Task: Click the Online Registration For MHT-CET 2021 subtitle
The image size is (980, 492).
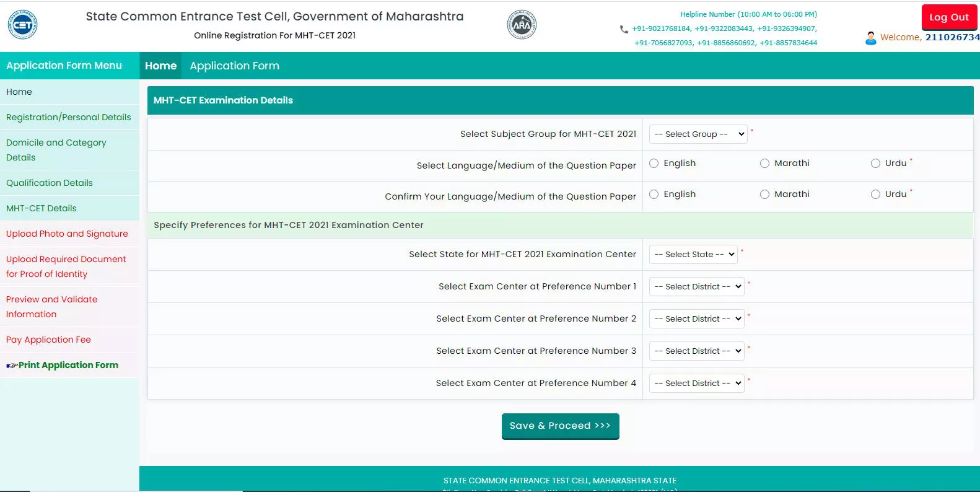Action: [275, 35]
